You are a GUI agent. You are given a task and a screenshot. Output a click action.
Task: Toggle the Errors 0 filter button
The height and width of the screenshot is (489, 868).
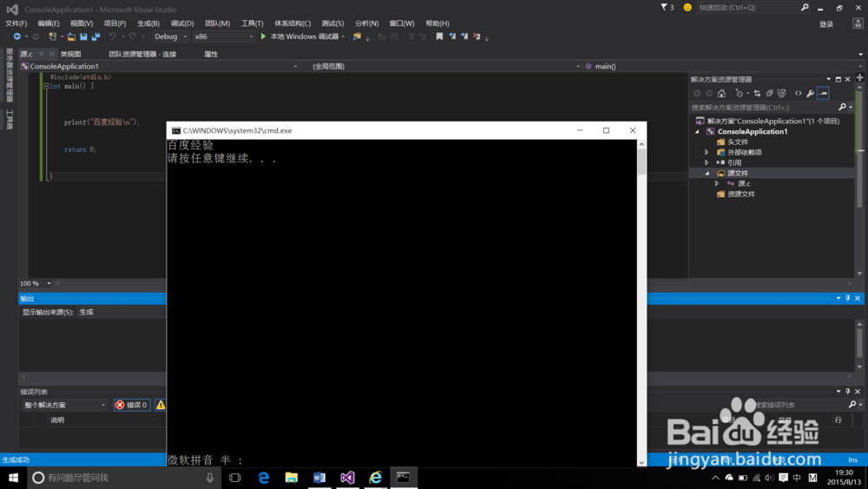tap(132, 405)
